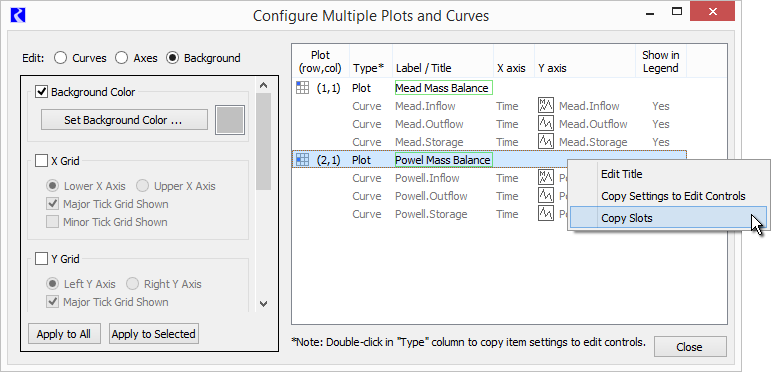This screenshot has height=372, width=771.
Task: Enable the X Grid checkbox
Action: [x=41, y=161]
